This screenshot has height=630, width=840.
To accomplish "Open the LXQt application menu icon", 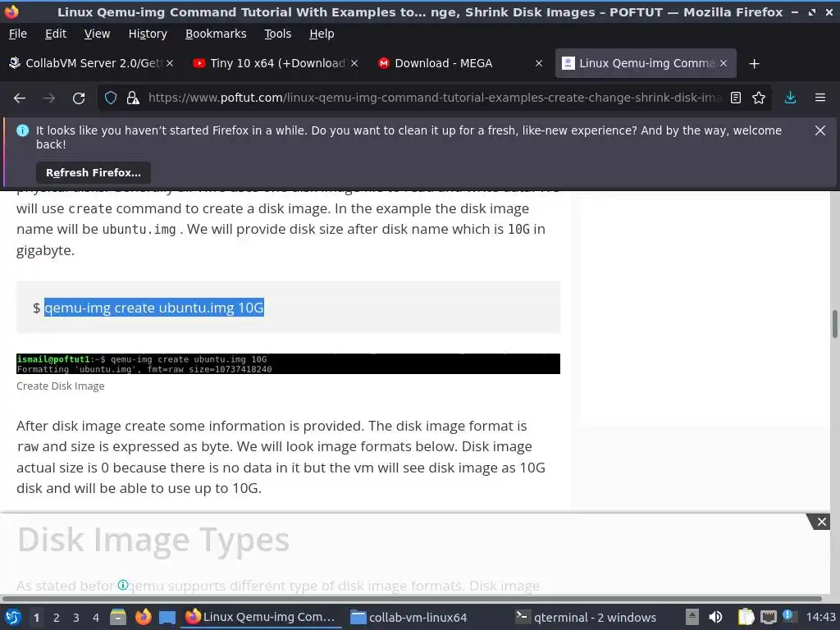I will tap(13, 617).
